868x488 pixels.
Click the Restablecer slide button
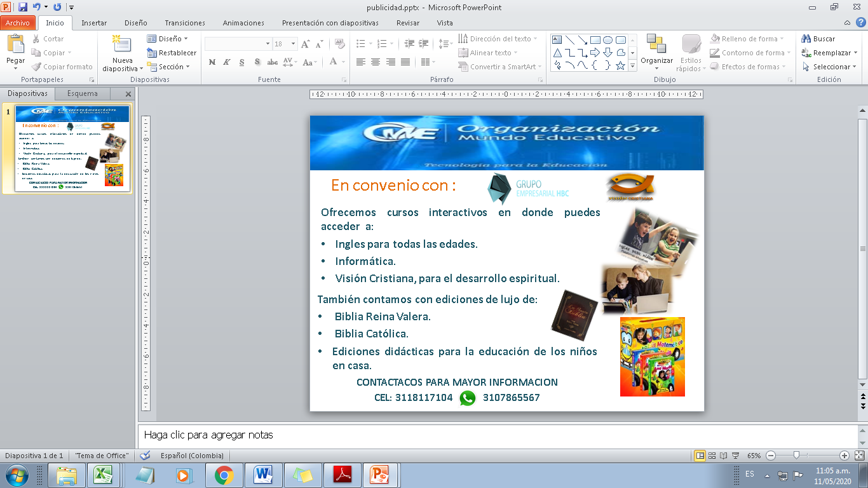point(172,53)
